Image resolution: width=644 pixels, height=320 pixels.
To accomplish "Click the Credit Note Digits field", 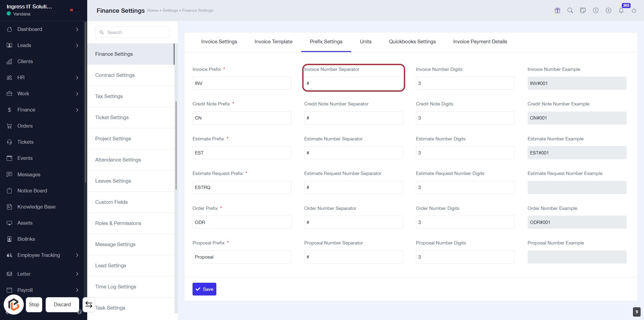I will coord(465,118).
